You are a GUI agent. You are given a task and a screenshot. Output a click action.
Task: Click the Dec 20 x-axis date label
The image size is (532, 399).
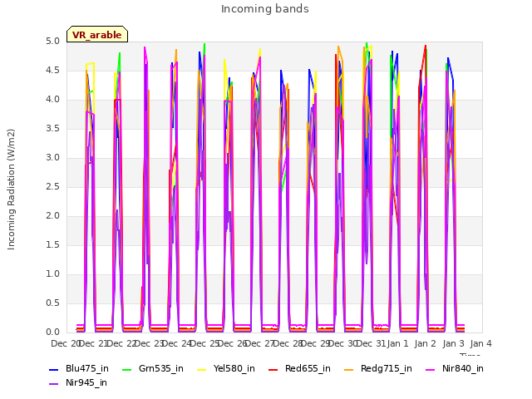pyautogui.click(x=65, y=344)
